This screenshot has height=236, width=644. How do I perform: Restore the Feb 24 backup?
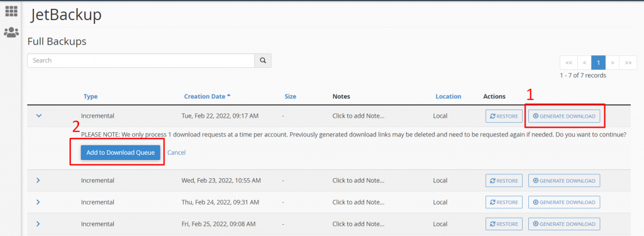[504, 202]
